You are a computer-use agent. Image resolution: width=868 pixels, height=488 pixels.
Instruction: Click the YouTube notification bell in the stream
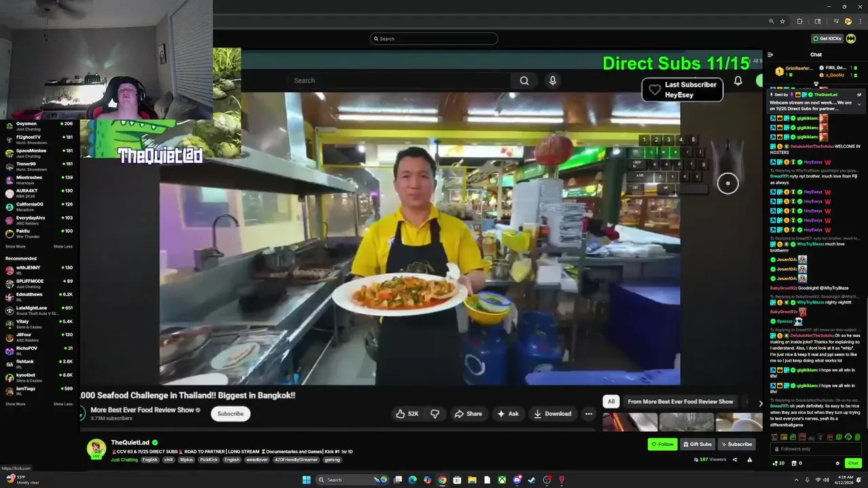coord(738,81)
